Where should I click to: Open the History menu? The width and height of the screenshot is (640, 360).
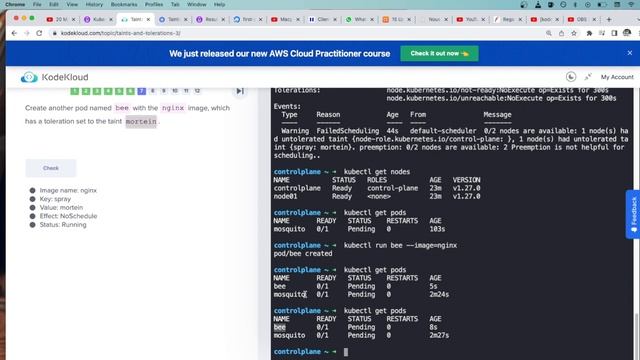pyautogui.click(x=94, y=4)
